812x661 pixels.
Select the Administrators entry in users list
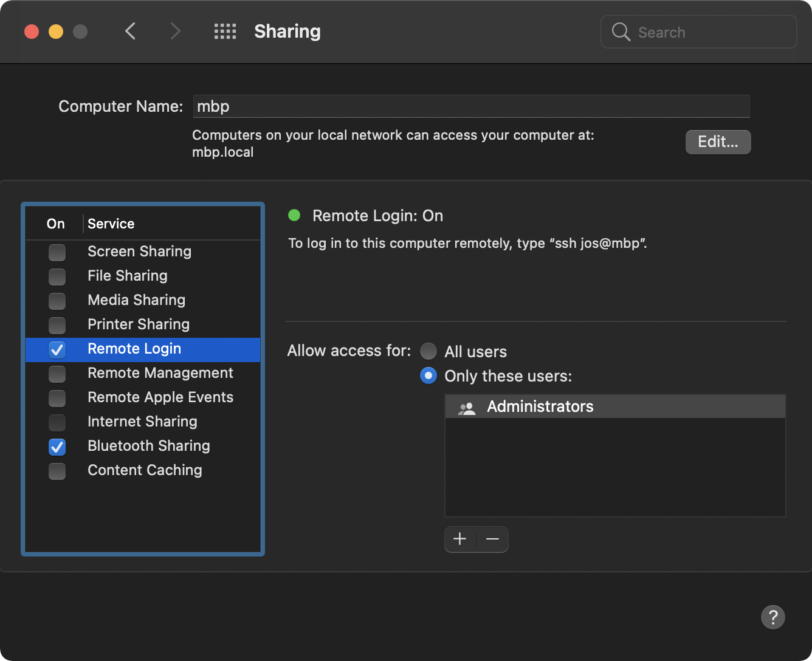pos(615,406)
